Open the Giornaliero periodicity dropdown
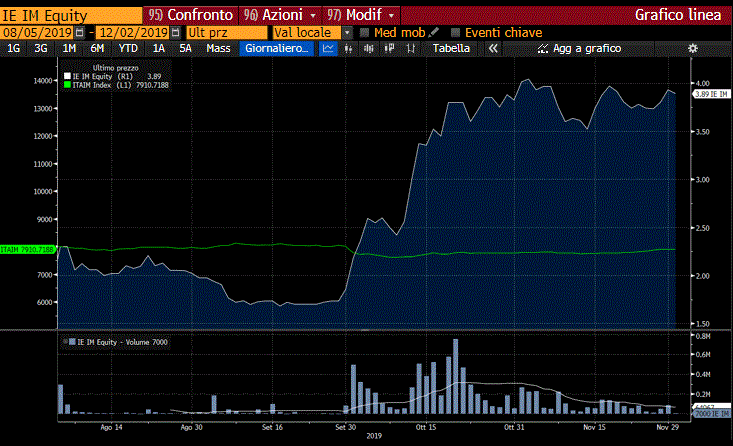Viewport: 733px width, 446px height. [277, 48]
